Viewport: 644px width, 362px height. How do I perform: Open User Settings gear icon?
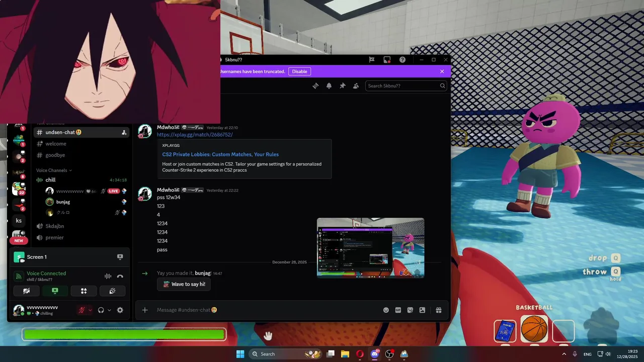pos(120,310)
